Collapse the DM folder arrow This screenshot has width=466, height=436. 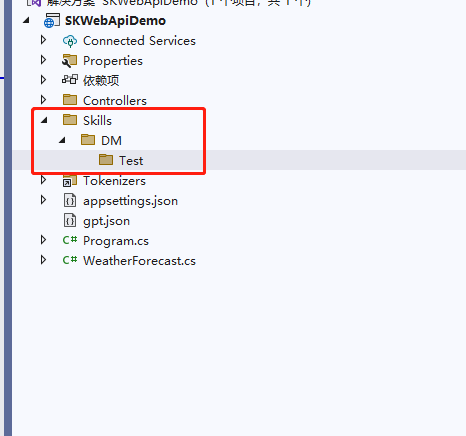click(62, 140)
